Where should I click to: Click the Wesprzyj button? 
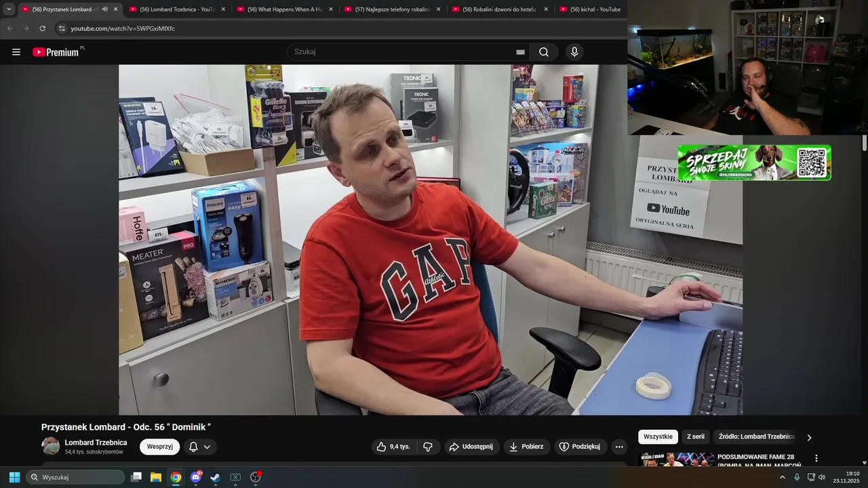(160, 447)
